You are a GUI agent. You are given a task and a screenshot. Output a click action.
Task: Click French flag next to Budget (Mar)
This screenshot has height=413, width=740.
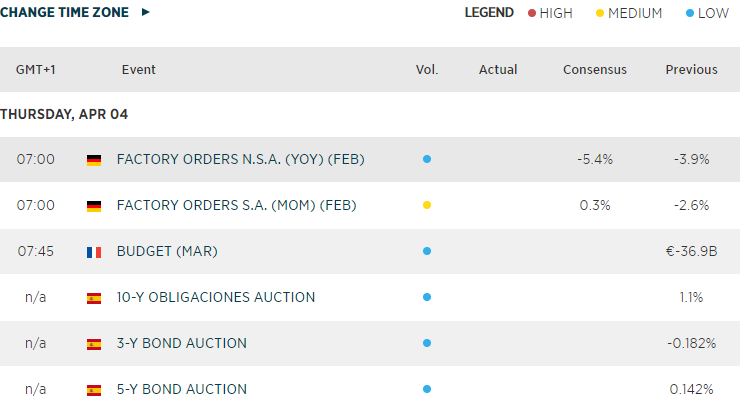[94, 252]
